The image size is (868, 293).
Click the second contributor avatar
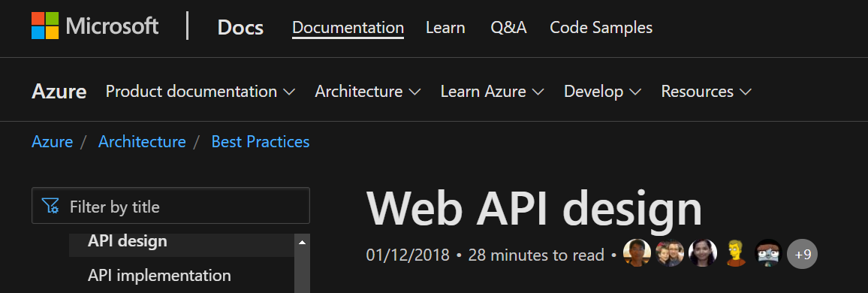(670, 253)
